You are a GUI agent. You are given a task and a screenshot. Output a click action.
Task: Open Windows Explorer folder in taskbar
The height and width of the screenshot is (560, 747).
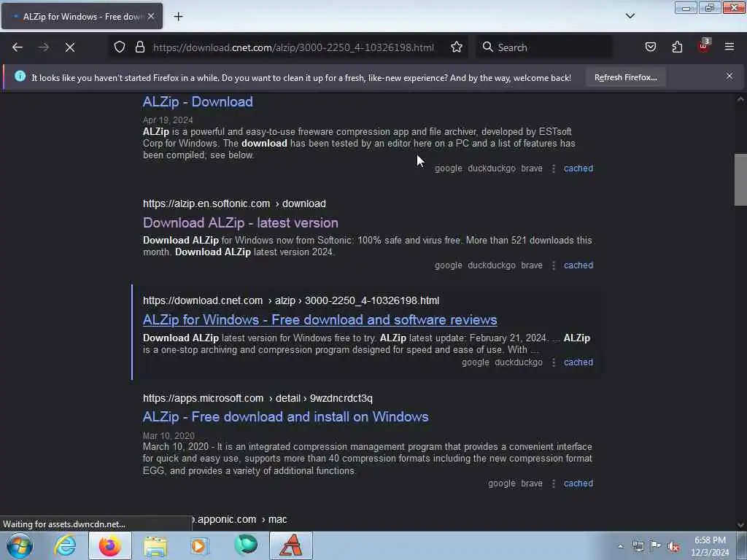pos(155,545)
